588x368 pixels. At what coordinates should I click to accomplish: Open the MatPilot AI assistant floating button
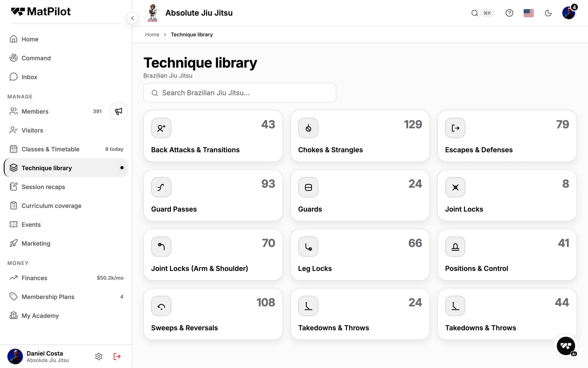point(566,346)
